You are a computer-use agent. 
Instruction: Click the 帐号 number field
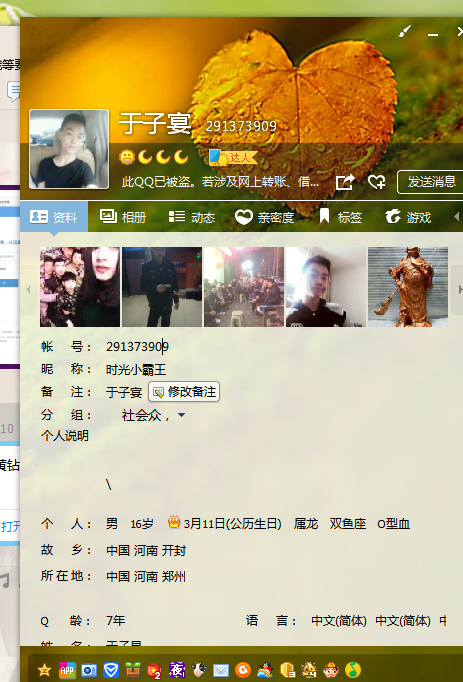coord(138,347)
